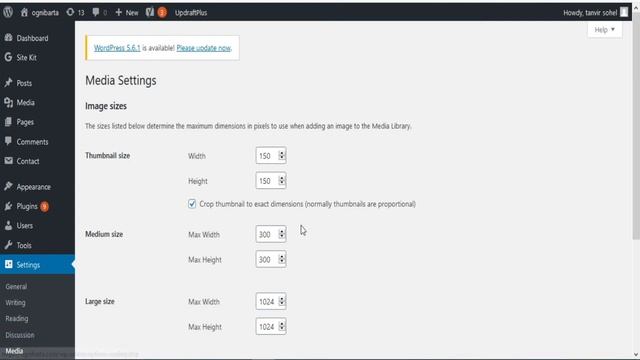The width and height of the screenshot is (640, 360).
Task: Click Howdy, tanvir sohel account menu
Action: pos(590,13)
